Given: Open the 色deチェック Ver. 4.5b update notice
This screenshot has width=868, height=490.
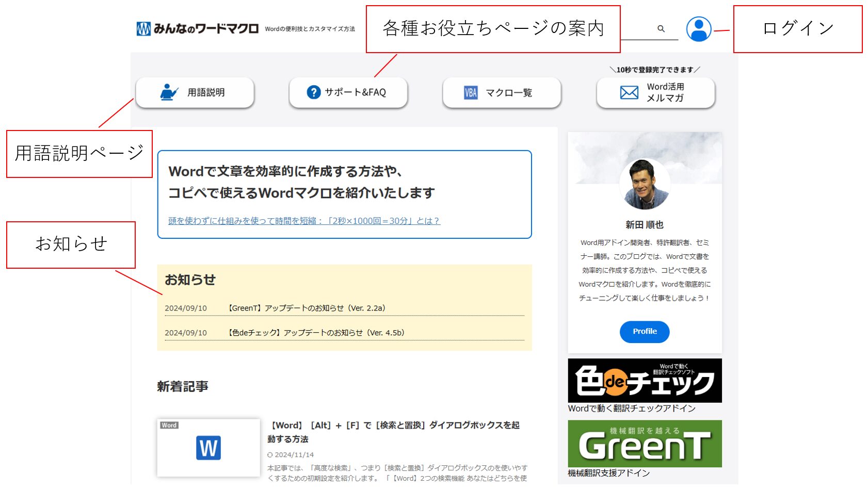Looking at the screenshot, I should 316,333.
